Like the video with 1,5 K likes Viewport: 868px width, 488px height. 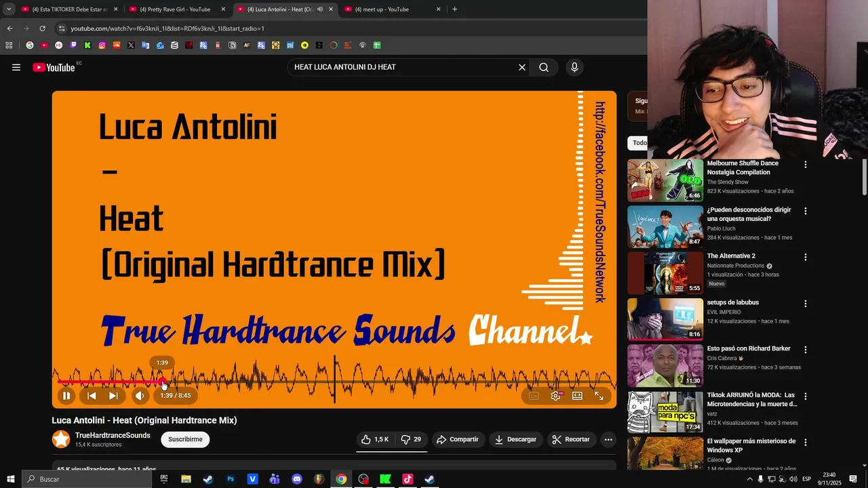coord(375,439)
